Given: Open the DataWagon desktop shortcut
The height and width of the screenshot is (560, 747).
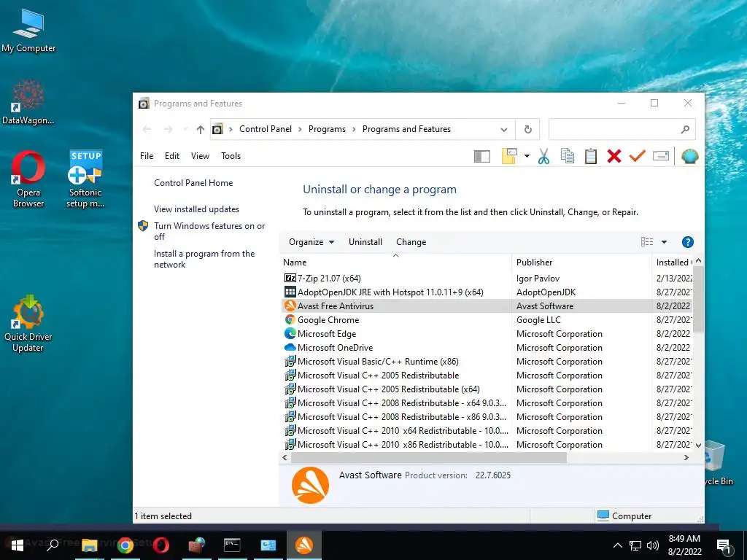Looking at the screenshot, I should pyautogui.click(x=28, y=102).
